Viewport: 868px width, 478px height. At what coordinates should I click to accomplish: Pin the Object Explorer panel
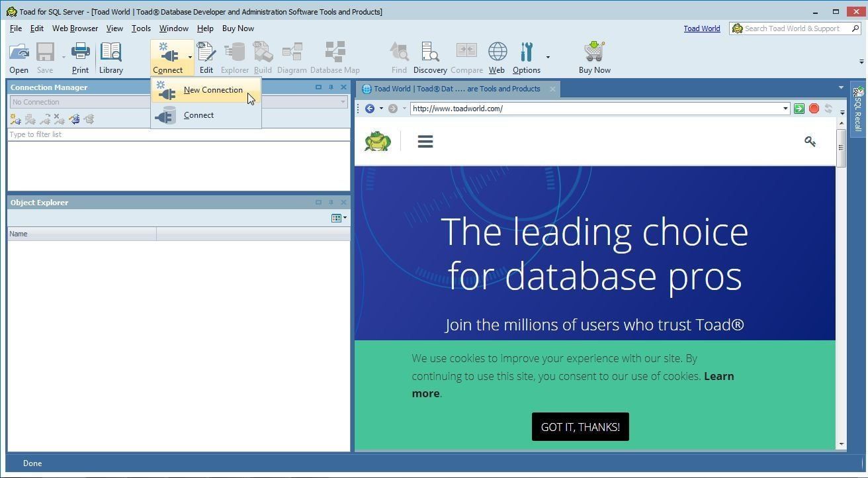(x=331, y=203)
